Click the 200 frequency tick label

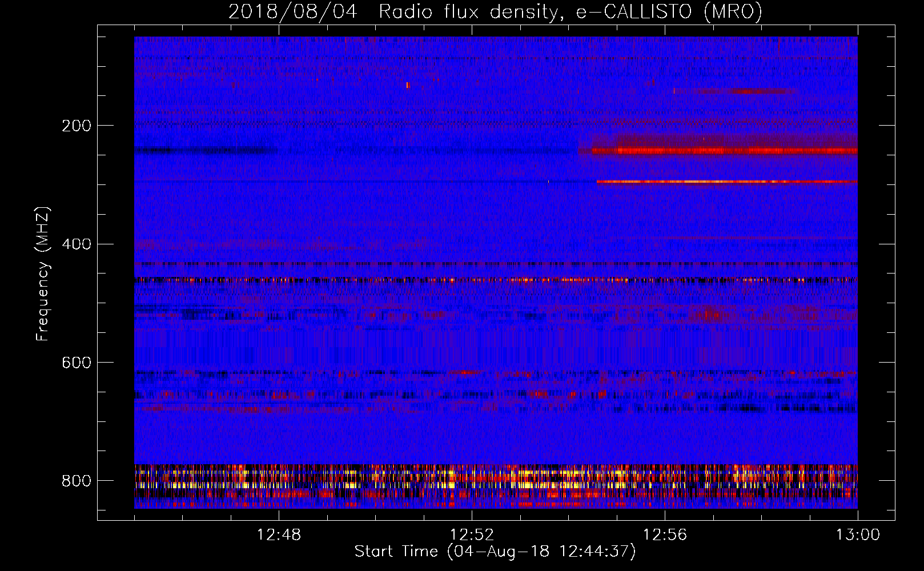tap(76, 126)
